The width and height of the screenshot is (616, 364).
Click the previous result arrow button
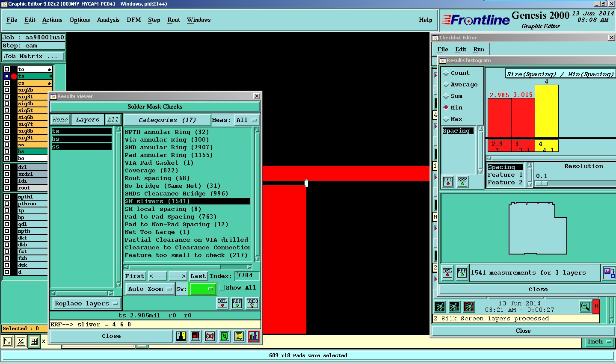pyautogui.click(x=157, y=276)
